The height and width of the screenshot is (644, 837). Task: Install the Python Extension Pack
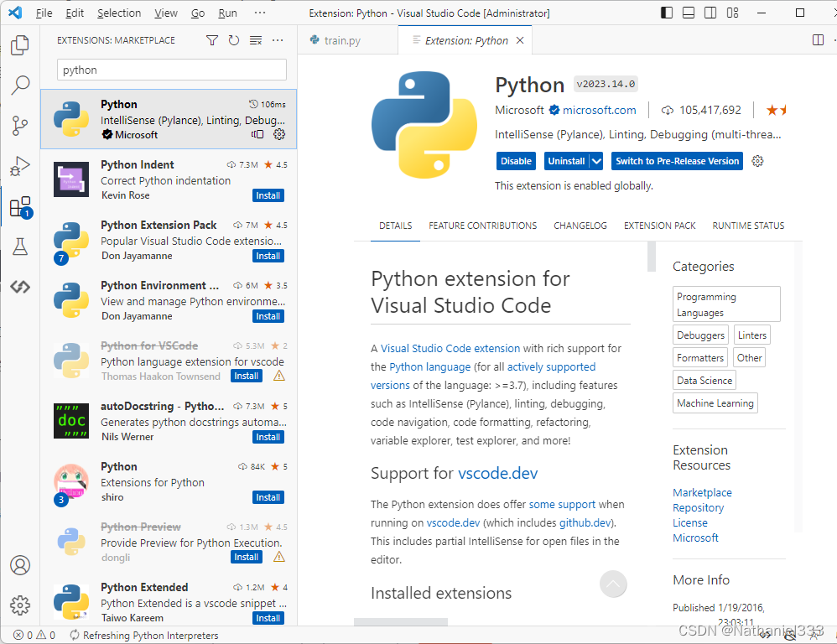tap(268, 256)
